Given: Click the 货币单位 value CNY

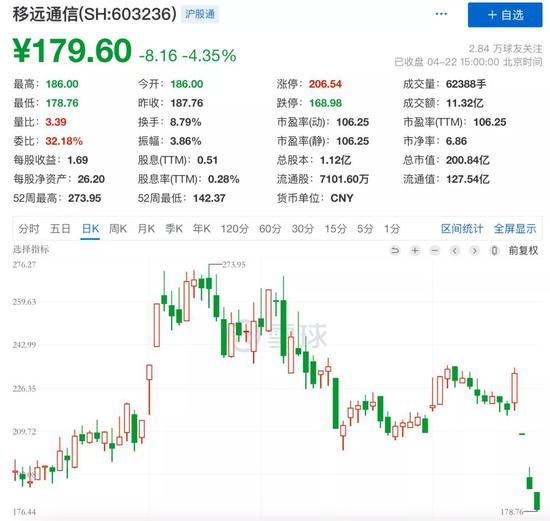Looking at the screenshot, I should [342, 198].
